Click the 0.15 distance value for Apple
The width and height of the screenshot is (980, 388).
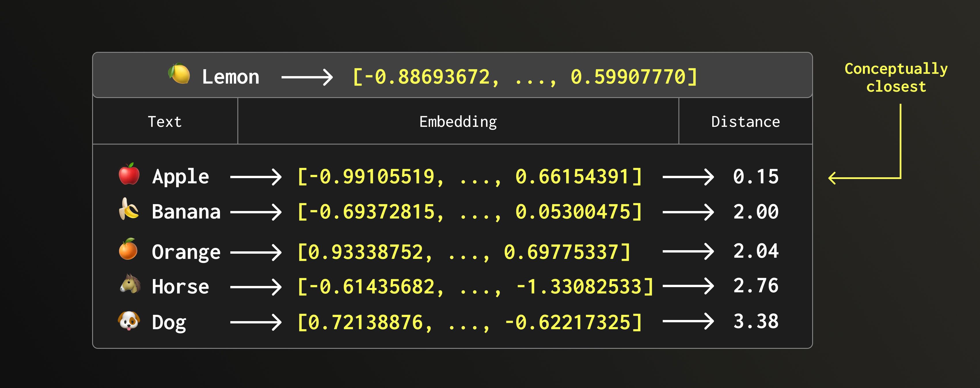coord(756,176)
